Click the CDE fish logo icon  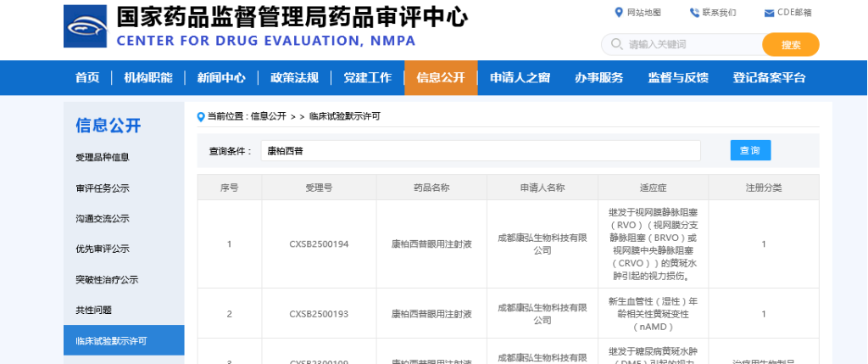(84, 26)
